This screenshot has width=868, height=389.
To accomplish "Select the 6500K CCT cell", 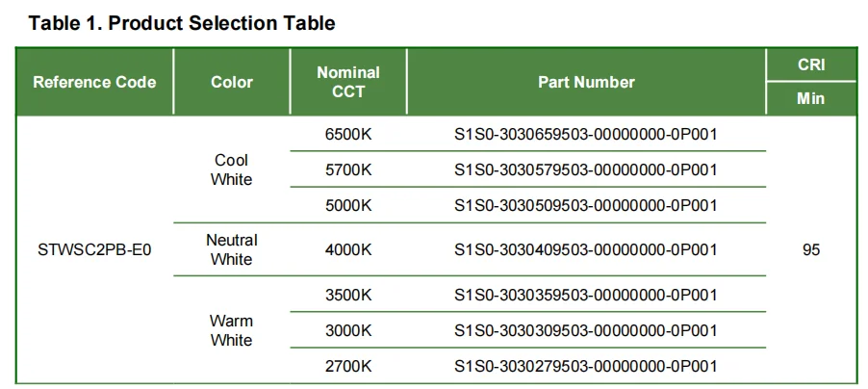I will 348,135.
